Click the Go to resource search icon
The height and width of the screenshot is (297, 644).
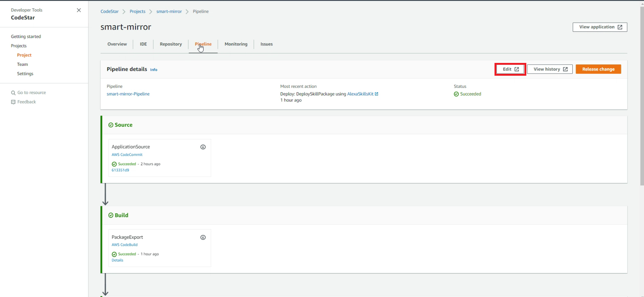pos(13,93)
